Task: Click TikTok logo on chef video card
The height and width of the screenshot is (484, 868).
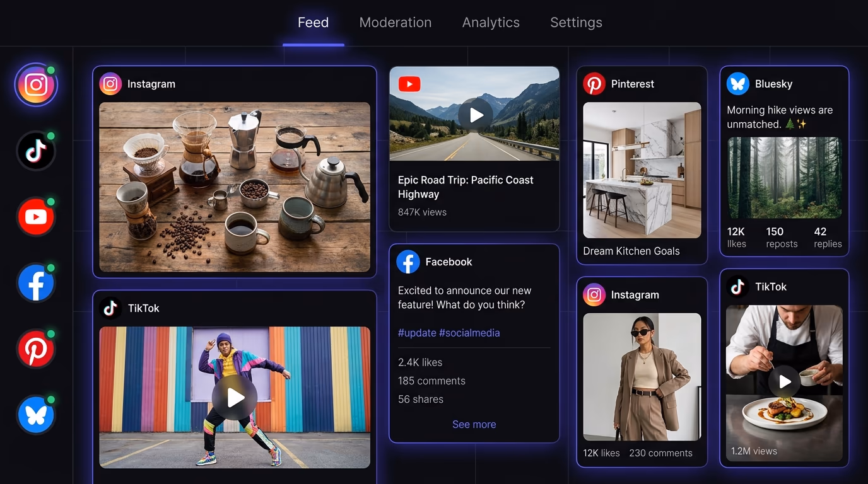Action: [x=737, y=287]
